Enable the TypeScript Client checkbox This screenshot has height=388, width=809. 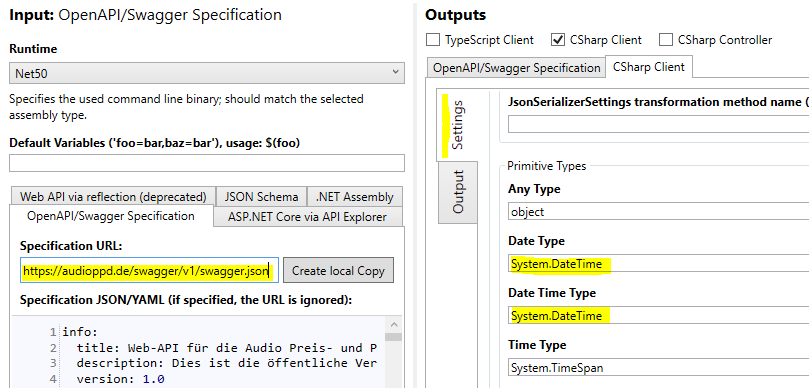433,40
